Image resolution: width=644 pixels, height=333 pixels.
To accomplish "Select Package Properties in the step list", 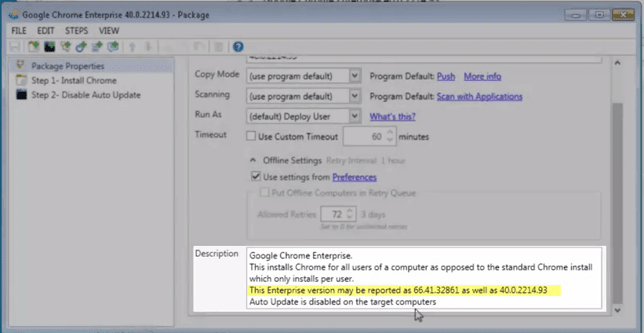I will click(91, 66).
